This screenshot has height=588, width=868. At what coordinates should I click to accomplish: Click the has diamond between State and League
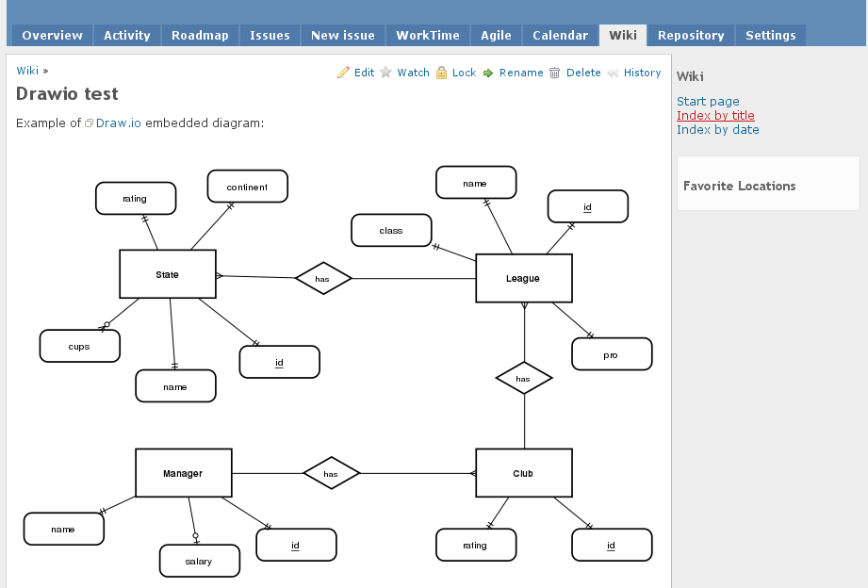point(323,278)
